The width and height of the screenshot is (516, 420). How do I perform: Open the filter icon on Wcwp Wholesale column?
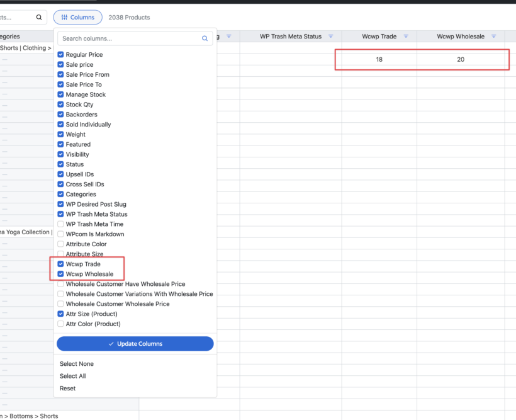495,36
